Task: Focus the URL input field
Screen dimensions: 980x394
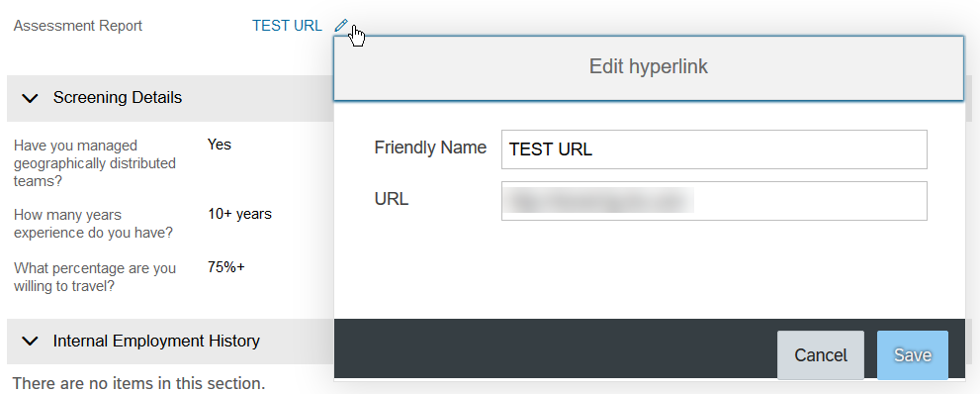Action: [714, 201]
